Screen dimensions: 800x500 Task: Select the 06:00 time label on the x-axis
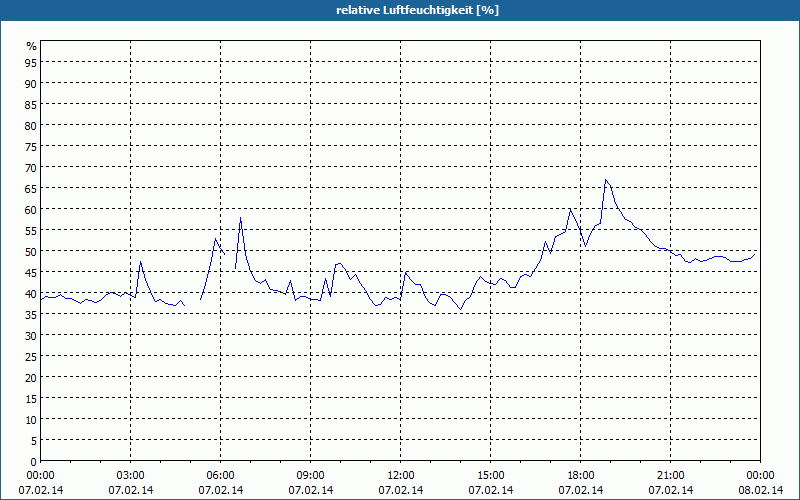[x=221, y=475]
